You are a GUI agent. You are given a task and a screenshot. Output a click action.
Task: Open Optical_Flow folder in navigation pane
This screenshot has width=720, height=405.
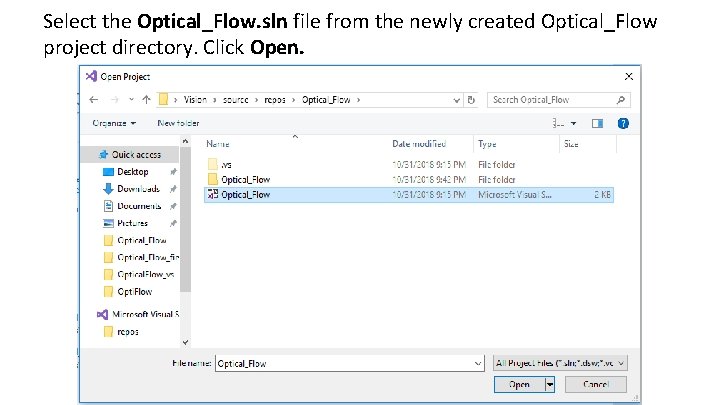point(135,240)
